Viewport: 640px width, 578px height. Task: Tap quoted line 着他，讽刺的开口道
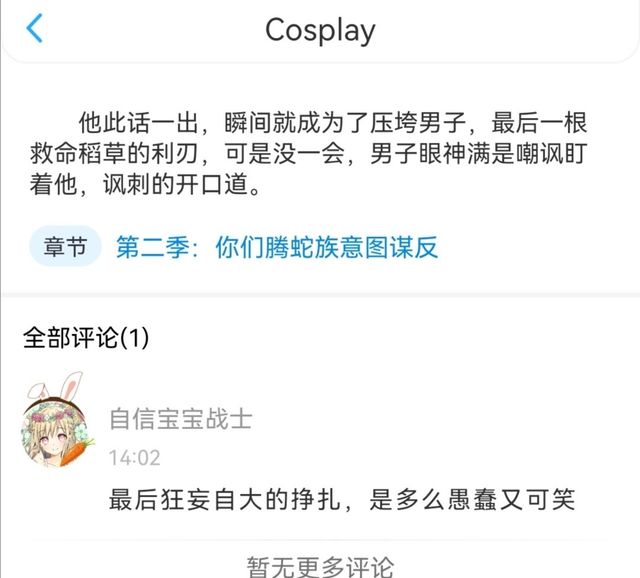tap(145, 185)
